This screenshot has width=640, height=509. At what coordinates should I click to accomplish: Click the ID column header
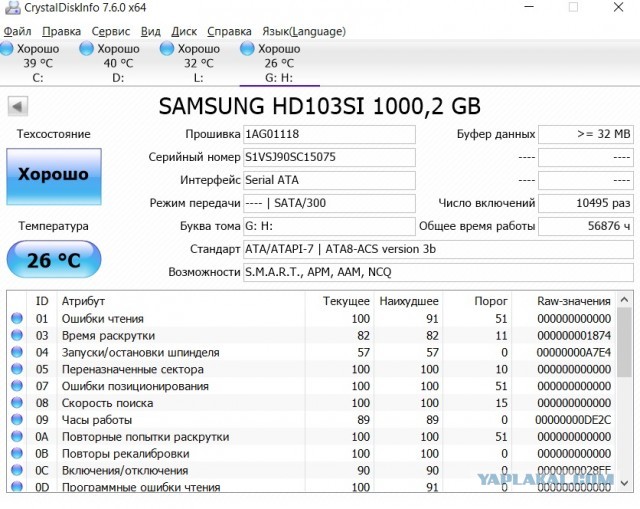pyautogui.click(x=42, y=301)
